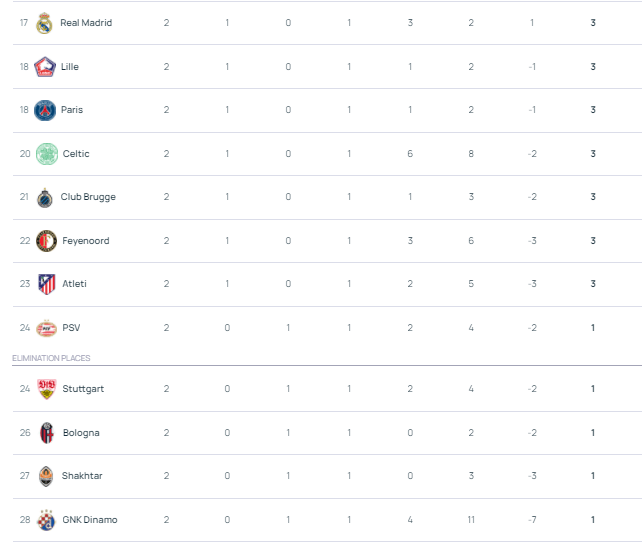Select the GNK Dinamo team name
This screenshot has height=543, width=642.
pos(90,520)
